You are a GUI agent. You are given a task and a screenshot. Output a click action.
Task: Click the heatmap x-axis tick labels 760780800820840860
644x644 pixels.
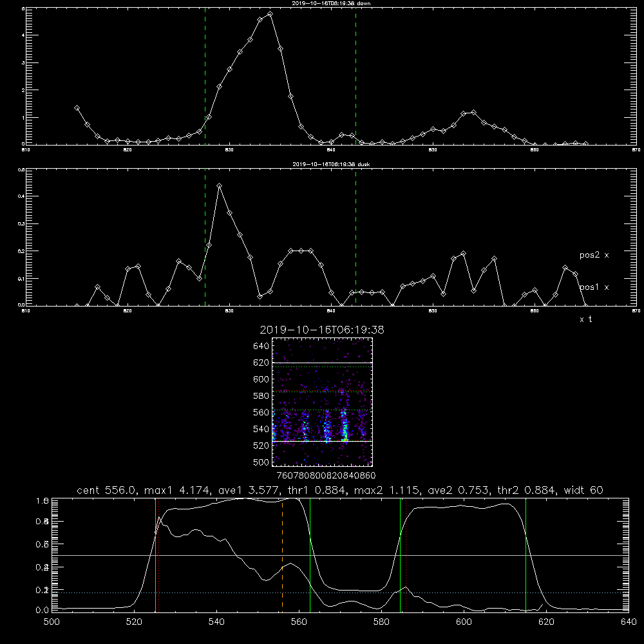click(326, 475)
